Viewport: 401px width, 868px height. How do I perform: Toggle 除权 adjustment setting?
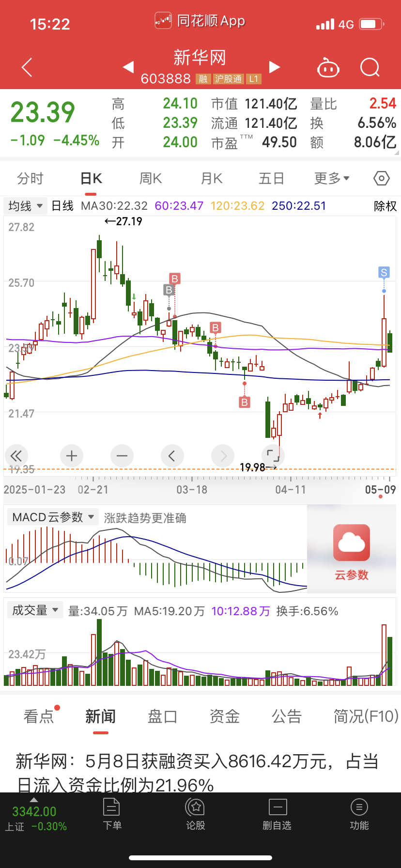tap(385, 206)
